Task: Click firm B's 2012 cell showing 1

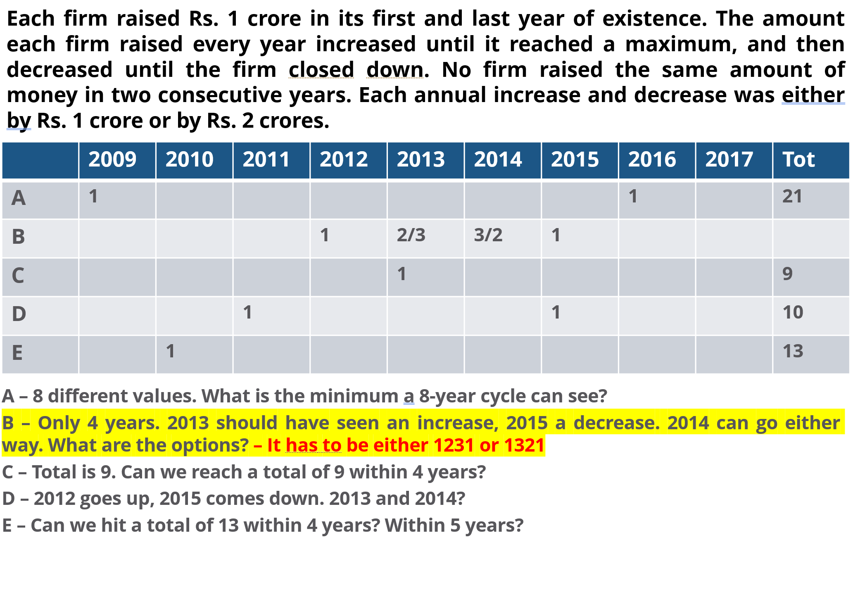Action: pos(349,239)
